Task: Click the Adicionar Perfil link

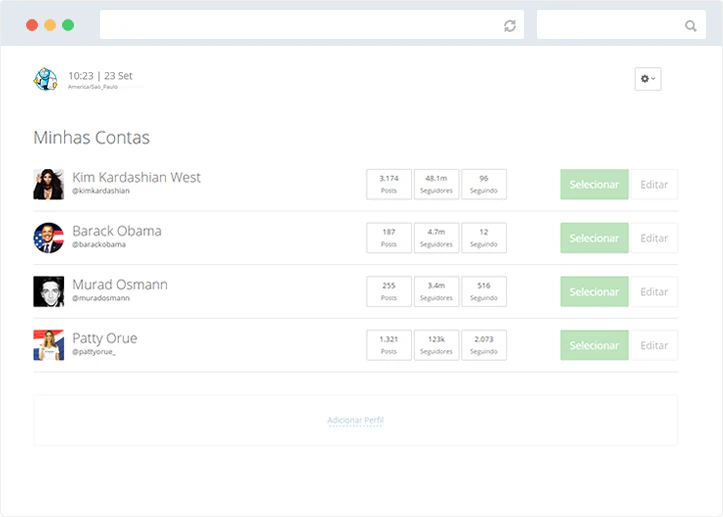Action: [356, 420]
